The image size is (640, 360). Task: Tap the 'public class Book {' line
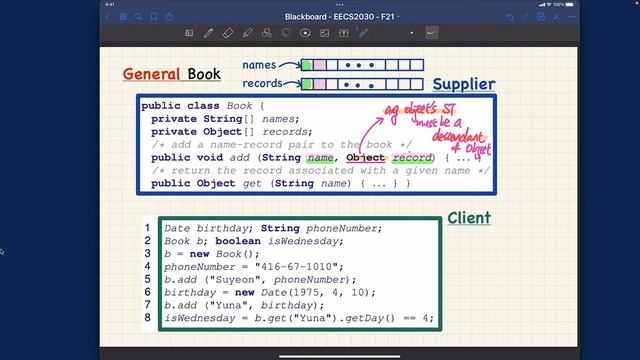tap(202, 106)
